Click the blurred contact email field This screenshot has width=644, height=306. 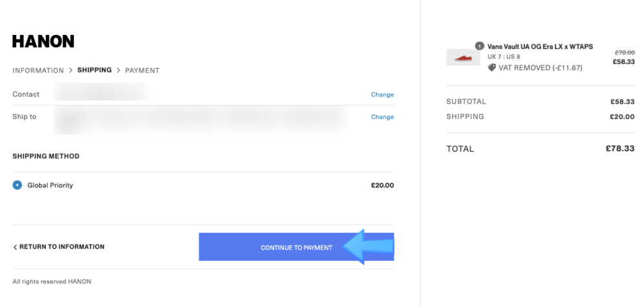coord(102,94)
